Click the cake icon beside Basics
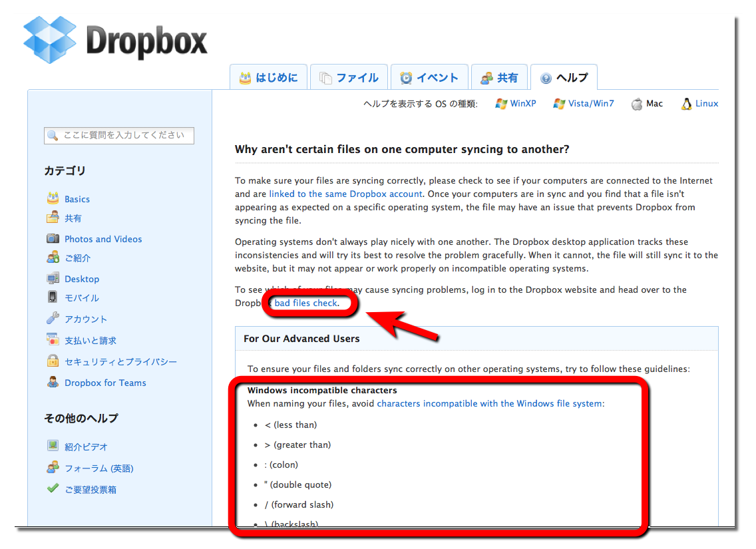Screen dimensions: 756x549 [53, 198]
